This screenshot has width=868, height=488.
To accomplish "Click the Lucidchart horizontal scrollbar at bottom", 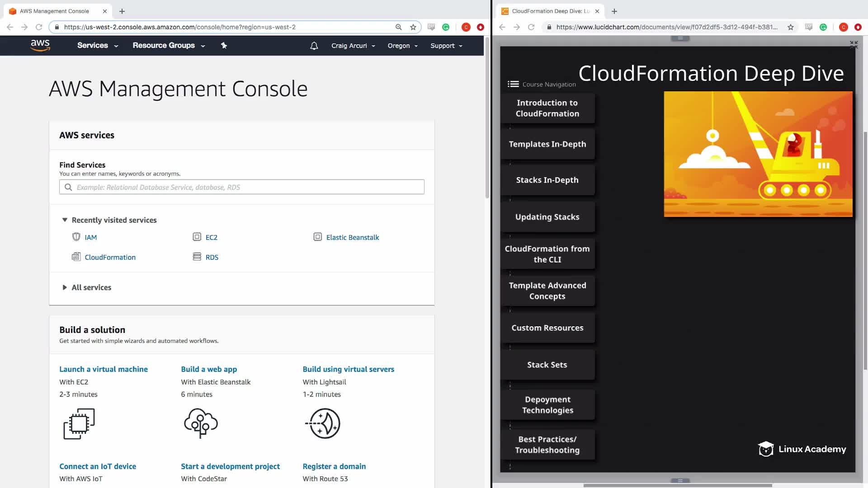I will [677, 485].
